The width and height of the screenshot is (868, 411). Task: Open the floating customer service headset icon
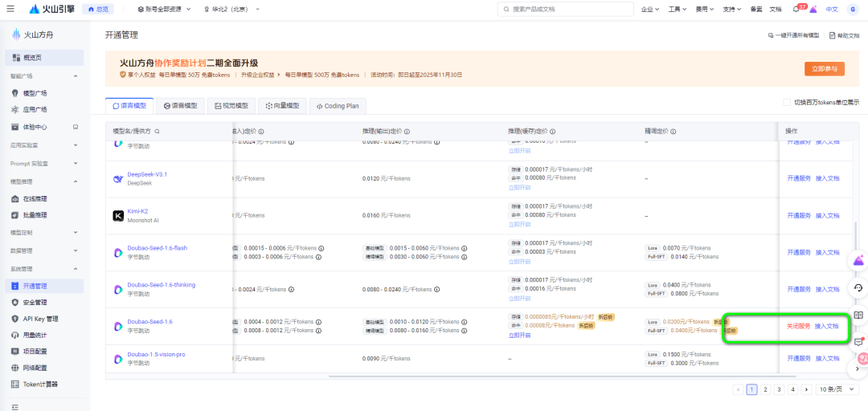(858, 287)
